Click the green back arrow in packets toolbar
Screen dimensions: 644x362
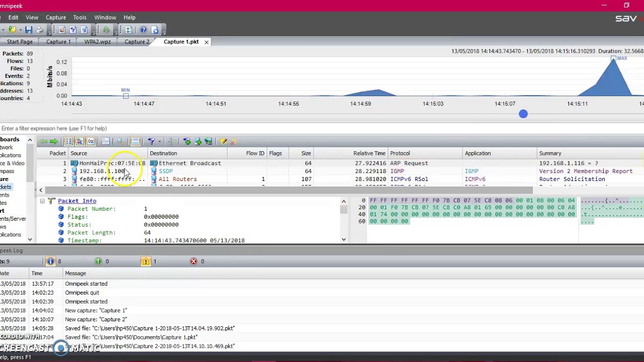point(43,142)
